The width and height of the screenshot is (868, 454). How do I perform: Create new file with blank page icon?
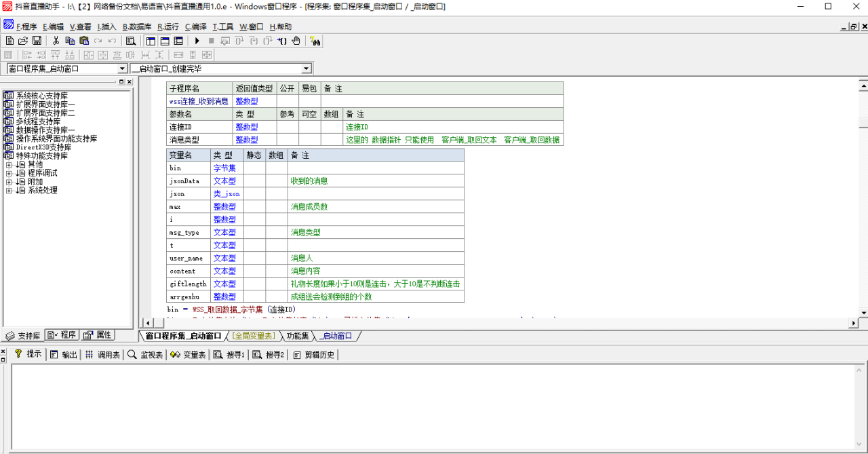point(9,41)
